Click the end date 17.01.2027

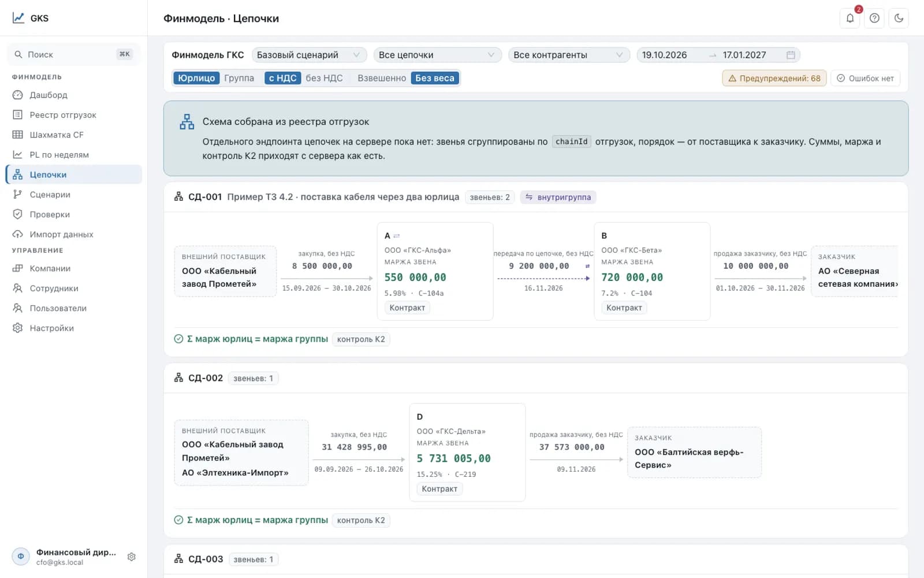tap(744, 55)
